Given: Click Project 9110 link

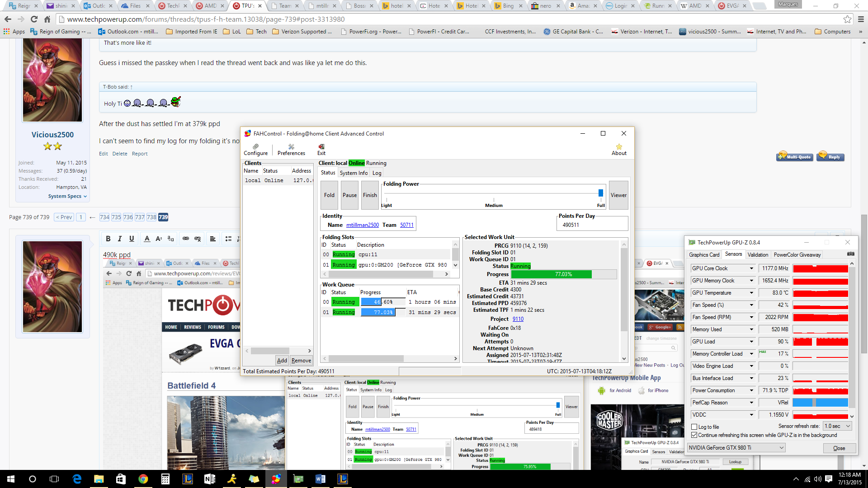Looking at the screenshot, I should click(x=518, y=319).
